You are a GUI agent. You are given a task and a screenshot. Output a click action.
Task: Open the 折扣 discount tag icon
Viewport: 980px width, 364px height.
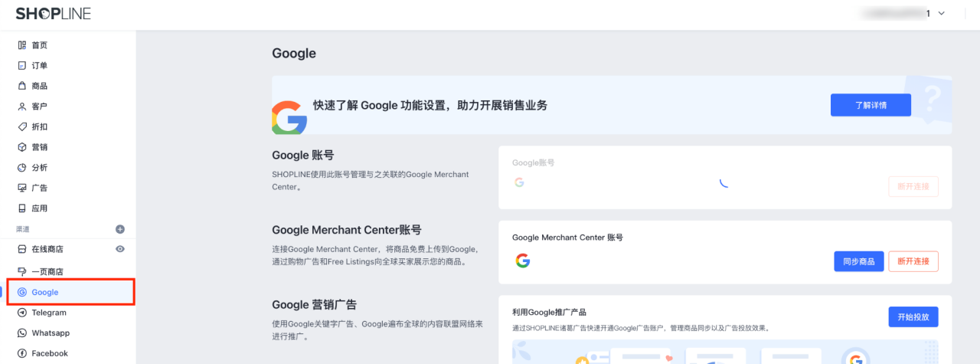click(22, 126)
